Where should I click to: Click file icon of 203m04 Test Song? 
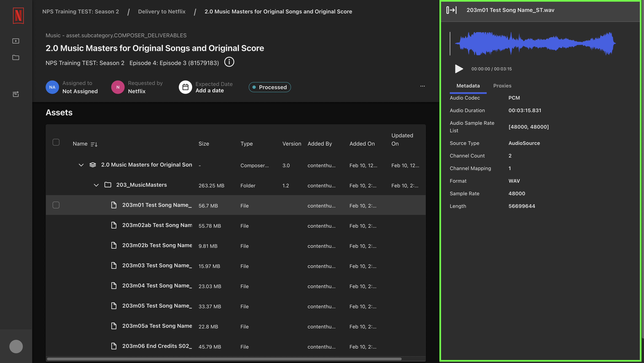(x=114, y=286)
